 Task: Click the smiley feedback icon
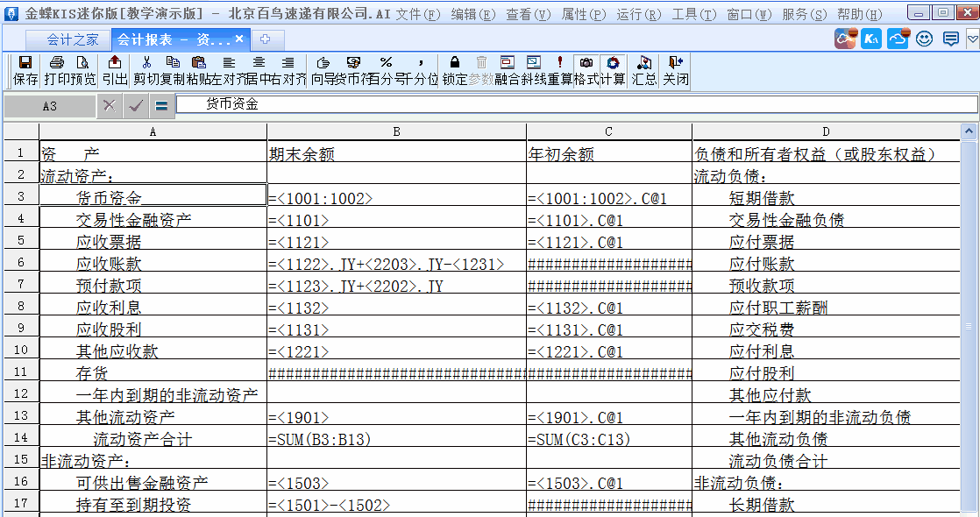click(x=924, y=39)
